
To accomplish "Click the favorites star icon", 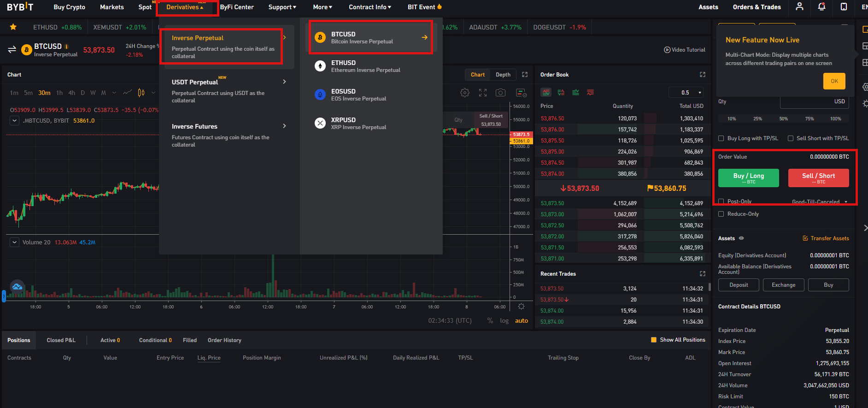I will click(x=13, y=27).
